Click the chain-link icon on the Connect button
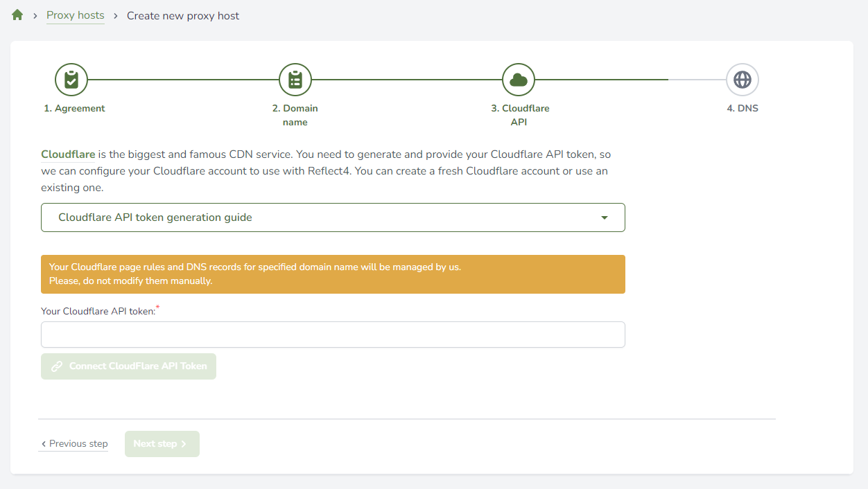The image size is (868, 489). pos(57,366)
